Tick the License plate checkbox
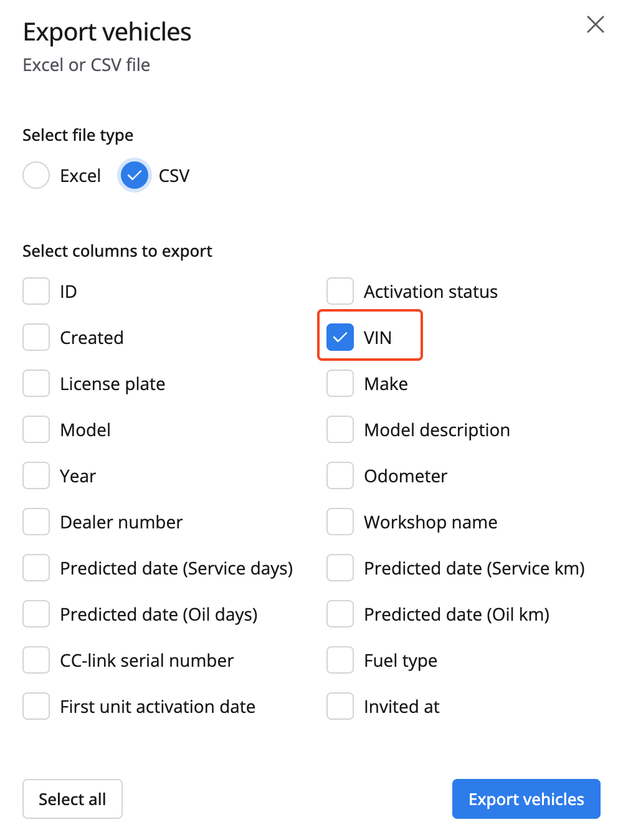This screenshot has height=840, width=623. coord(36,384)
